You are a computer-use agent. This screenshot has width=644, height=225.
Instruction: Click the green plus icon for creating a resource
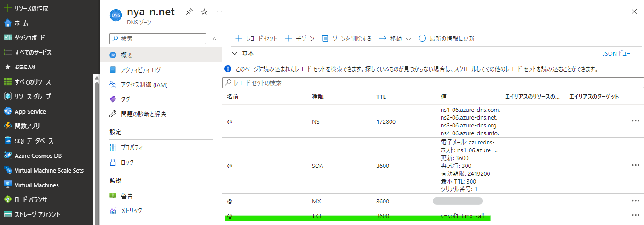7,8
